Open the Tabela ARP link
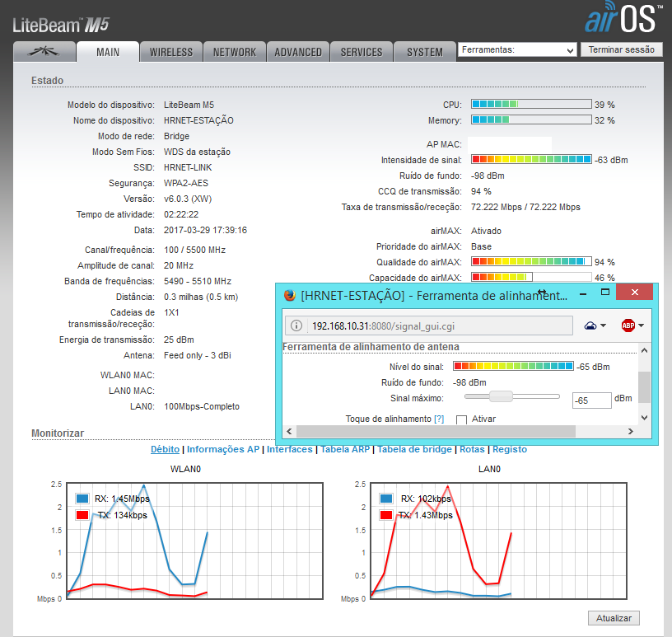Viewport: 672px width, 637px height. [x=345, y=449]
